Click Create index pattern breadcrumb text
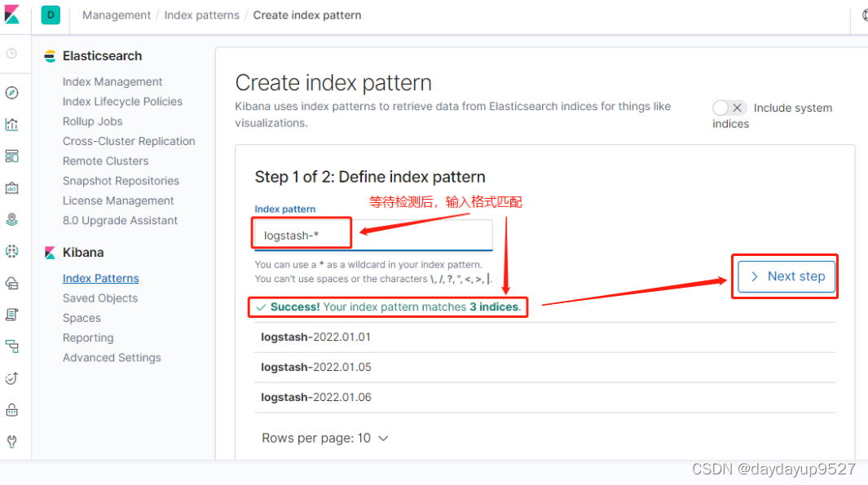The height and width of the screenshot is (485, 868). coord(307,15)
